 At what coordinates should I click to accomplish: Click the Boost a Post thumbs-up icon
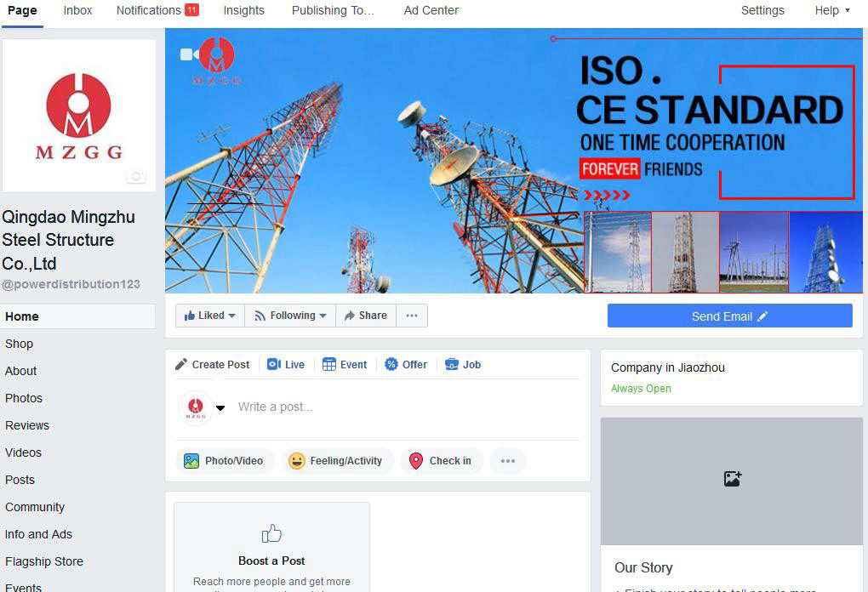(271, 534)
